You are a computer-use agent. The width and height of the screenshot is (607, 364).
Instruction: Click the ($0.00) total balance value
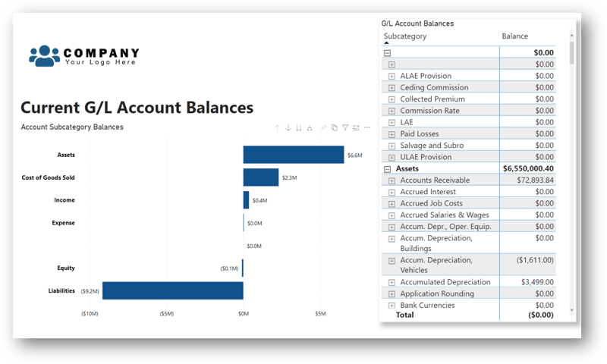coord(541,315)
